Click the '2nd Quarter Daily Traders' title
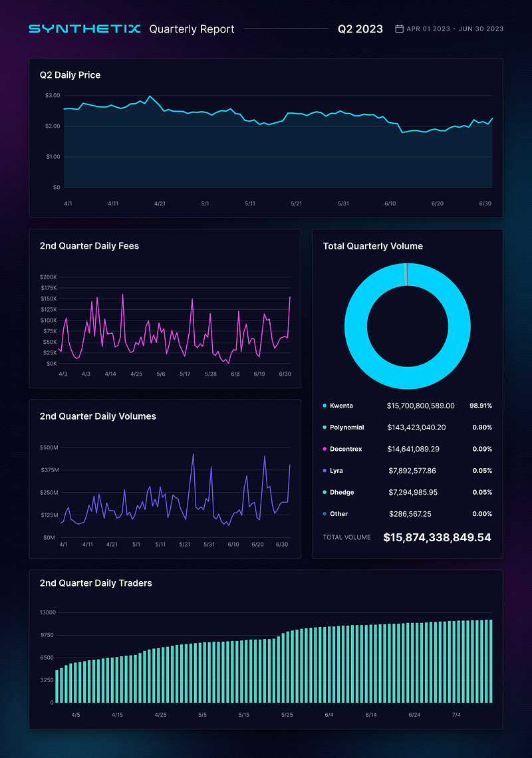The width and height of the screenshot is (532, 758). (96, 583)
